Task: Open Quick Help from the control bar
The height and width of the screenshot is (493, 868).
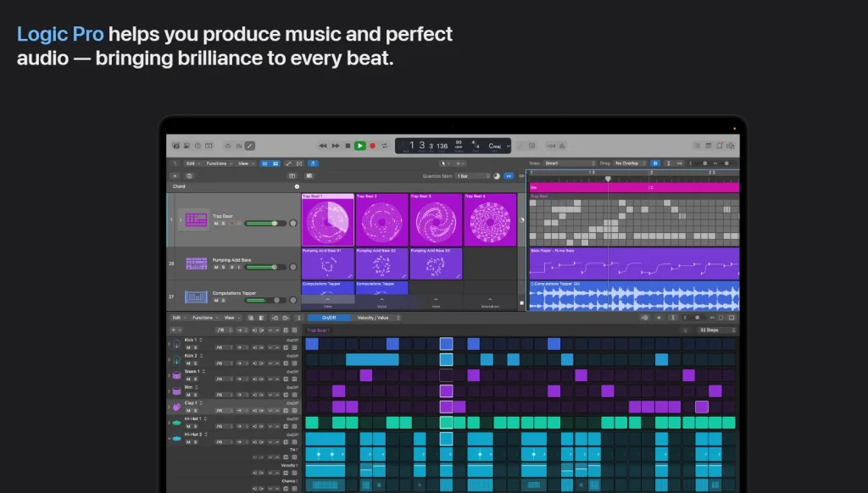Action: [x=198, y=146]
